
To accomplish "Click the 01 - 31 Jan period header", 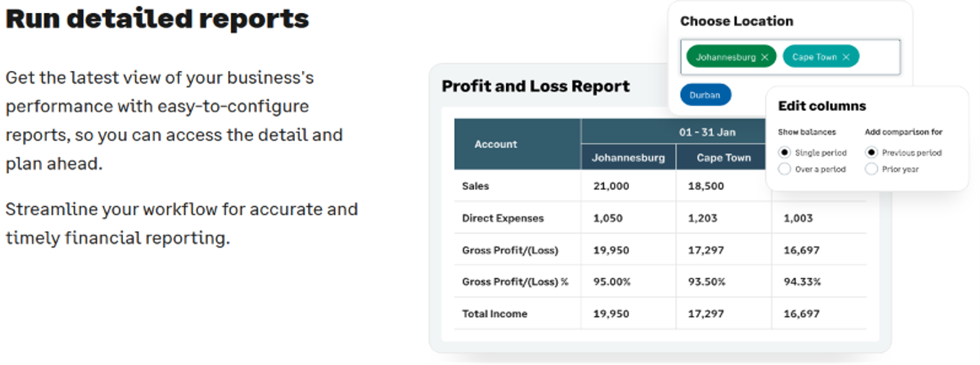I will (x=707, y=132).
